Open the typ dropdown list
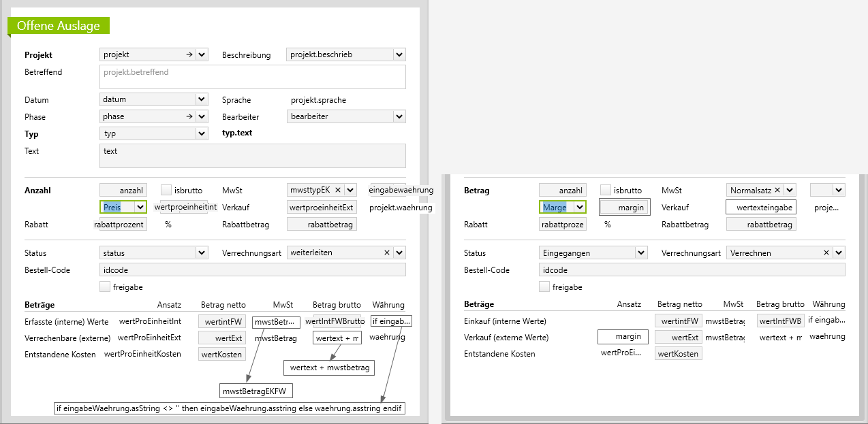This screenshot has width=868, height=424. pyautogui.click(x=202, y=133)
